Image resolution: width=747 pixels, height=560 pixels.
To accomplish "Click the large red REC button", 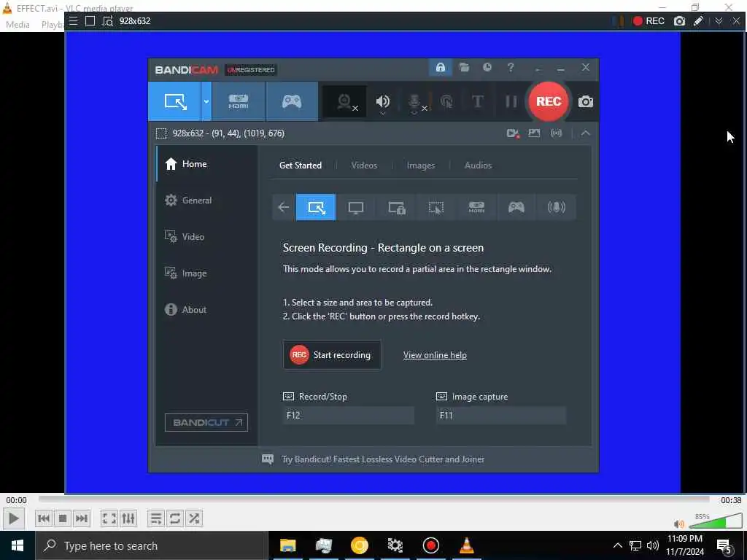I will [549, 101].
